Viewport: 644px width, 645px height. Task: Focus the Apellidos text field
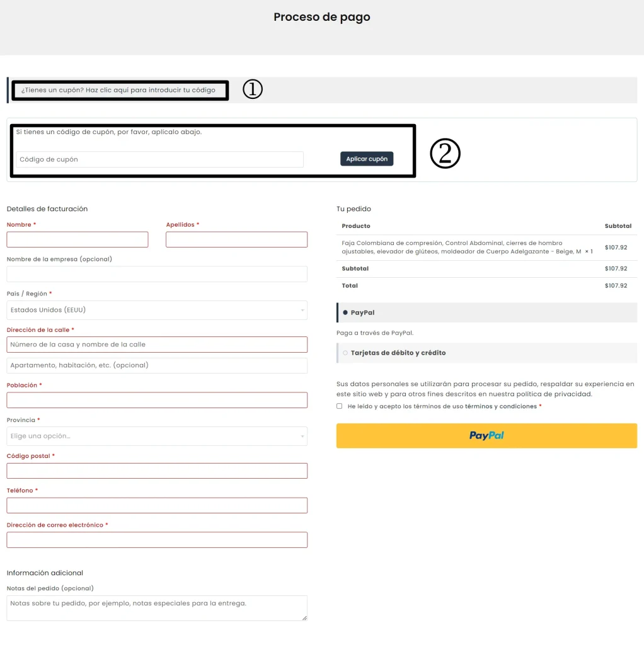pyautogui.click(x=236, y=239)
